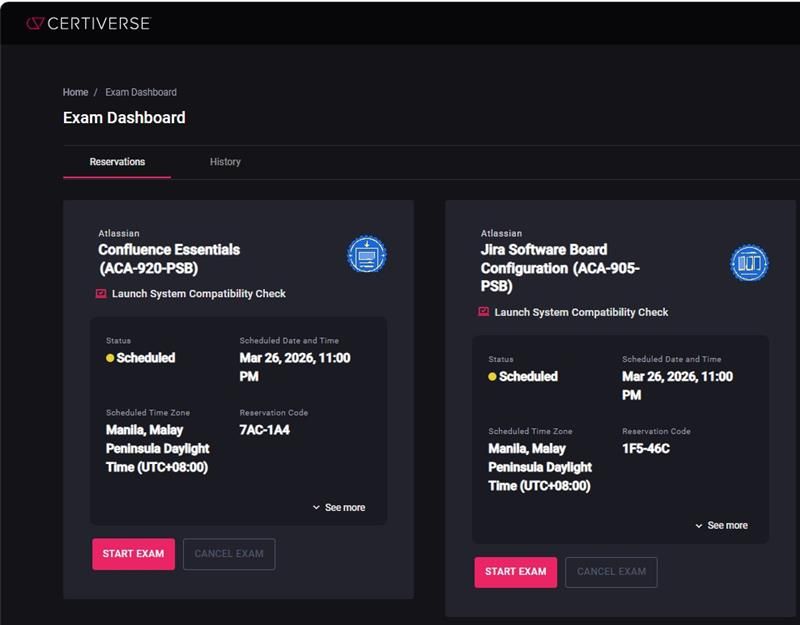Click the Scheduled status dot for Jira exam
This screenshot has width=800, height=625.
(x=492, y=377)
